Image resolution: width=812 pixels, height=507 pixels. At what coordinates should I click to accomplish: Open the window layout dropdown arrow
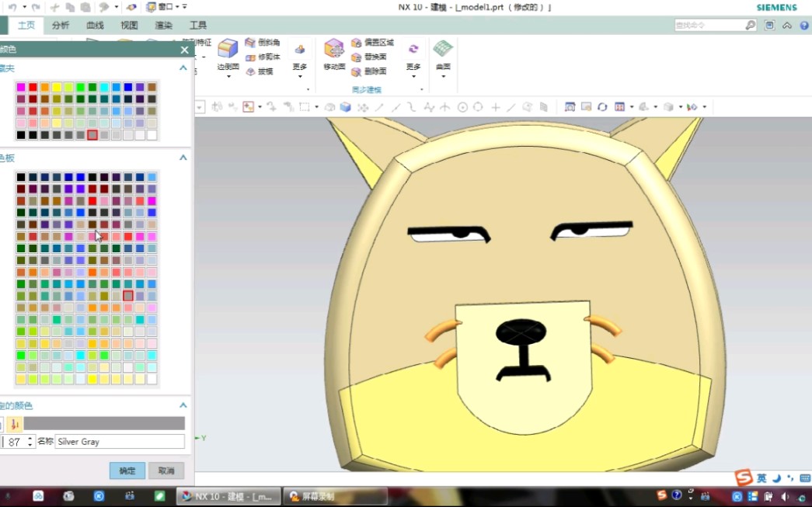pos(631,107)
